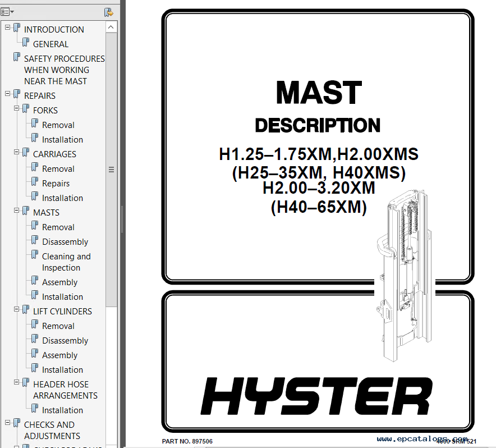Click the bookmark icon beside MASTS

point(26,211)
